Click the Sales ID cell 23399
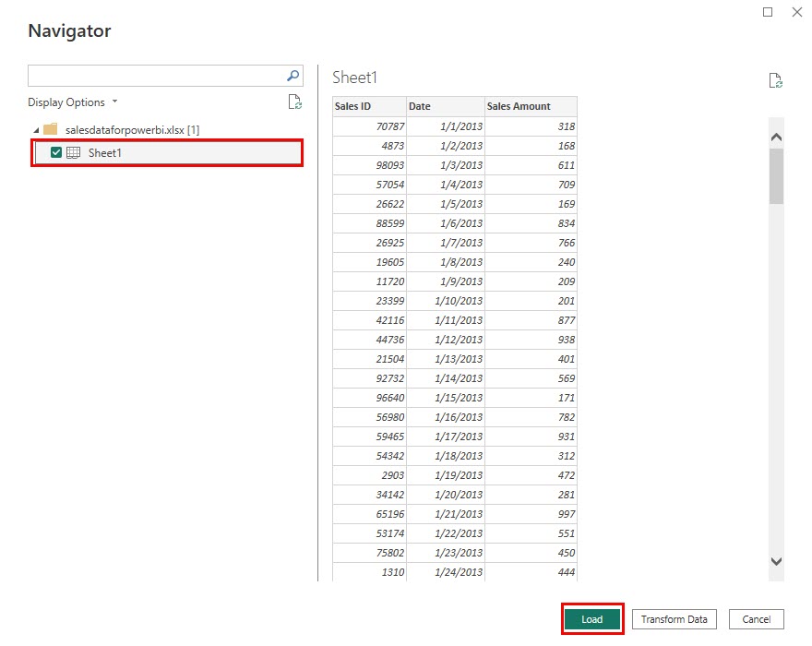Screen dimensions: 812x646 [369, 301]
